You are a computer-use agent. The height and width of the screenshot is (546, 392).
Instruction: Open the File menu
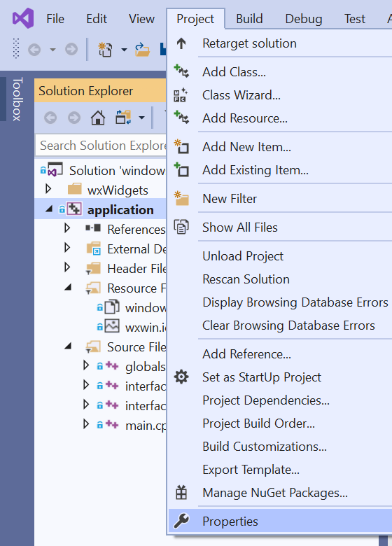point(55,19)
